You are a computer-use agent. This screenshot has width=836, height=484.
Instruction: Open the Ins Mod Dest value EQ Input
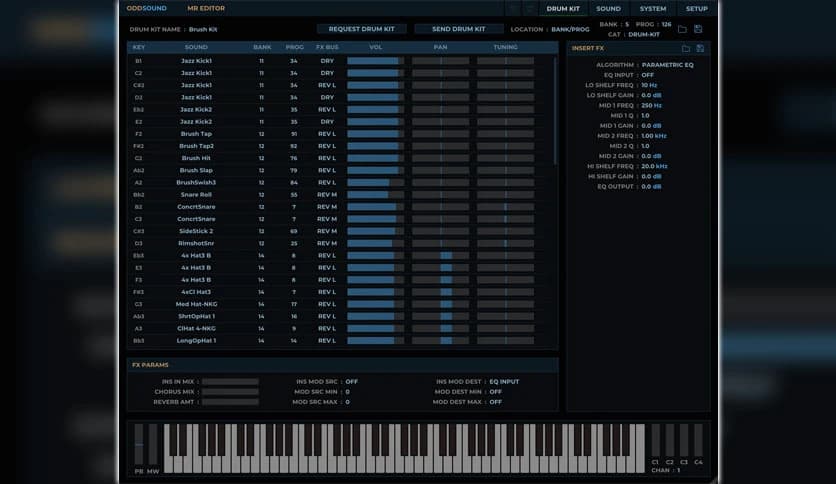[x=504, y=382]
